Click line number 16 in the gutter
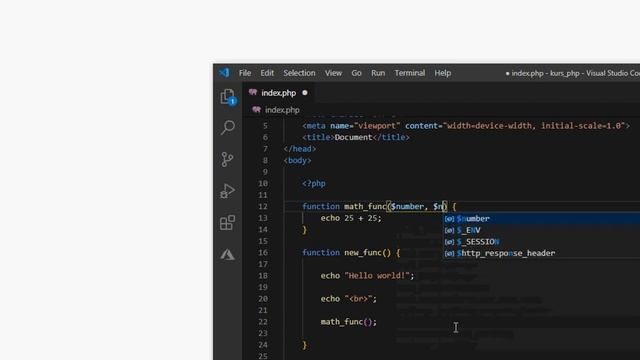Viewport: 640px width, 360px height. point(263,253)
